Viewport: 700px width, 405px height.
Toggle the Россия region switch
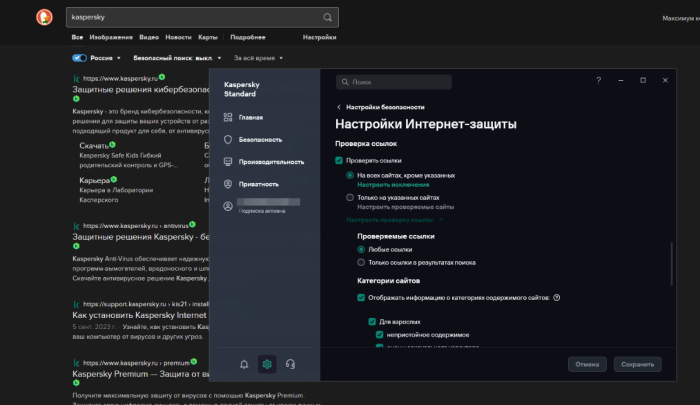tap(79, 58)
